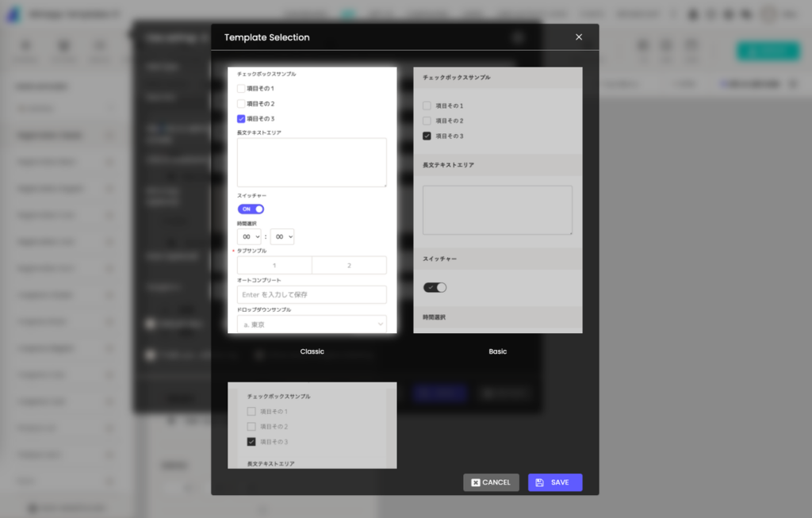Toggle the dark switcher in Basic preview
812x518 pixels.
point(435,287)
